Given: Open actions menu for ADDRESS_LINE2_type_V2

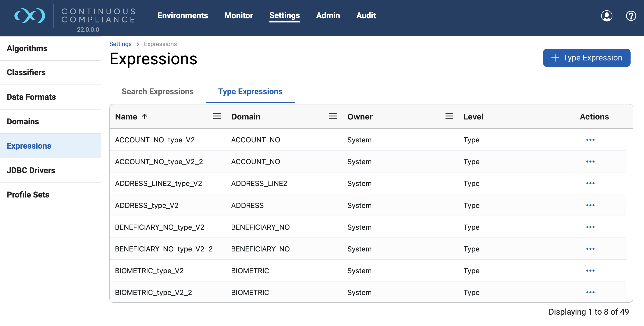Looking at the screenshot, I should [590, 183].
